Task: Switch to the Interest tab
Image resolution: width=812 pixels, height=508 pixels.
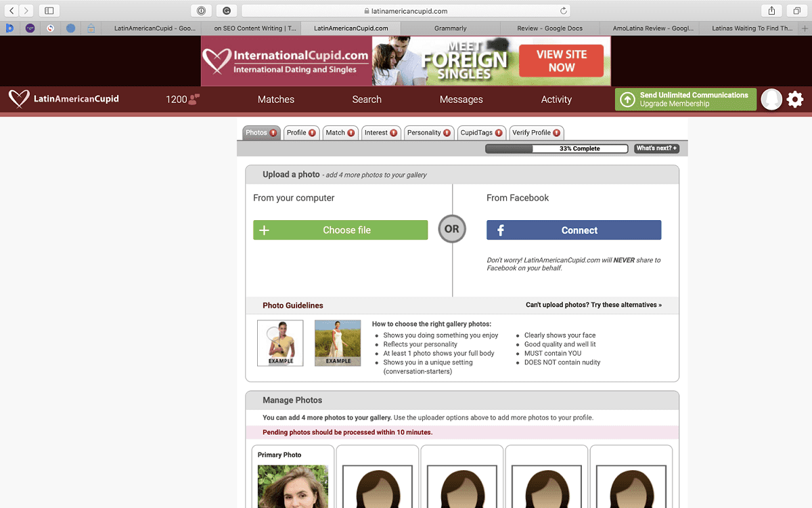Action: point(381,133)
